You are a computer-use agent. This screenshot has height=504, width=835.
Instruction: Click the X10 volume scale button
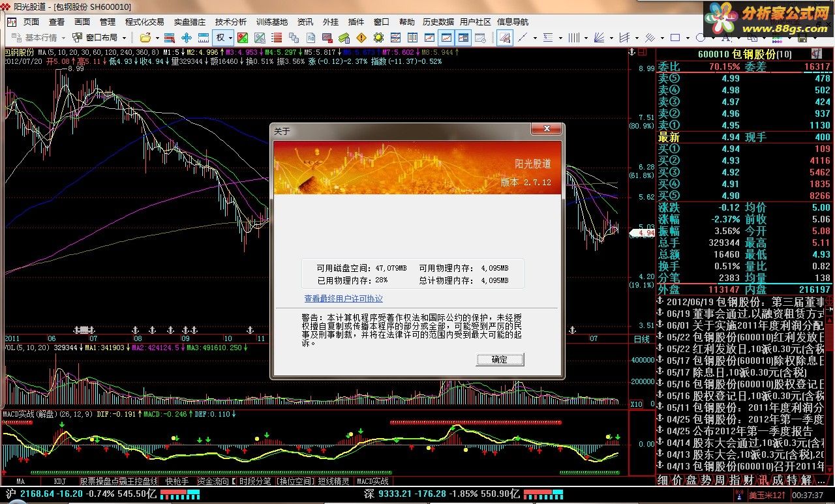pos(636,404)
